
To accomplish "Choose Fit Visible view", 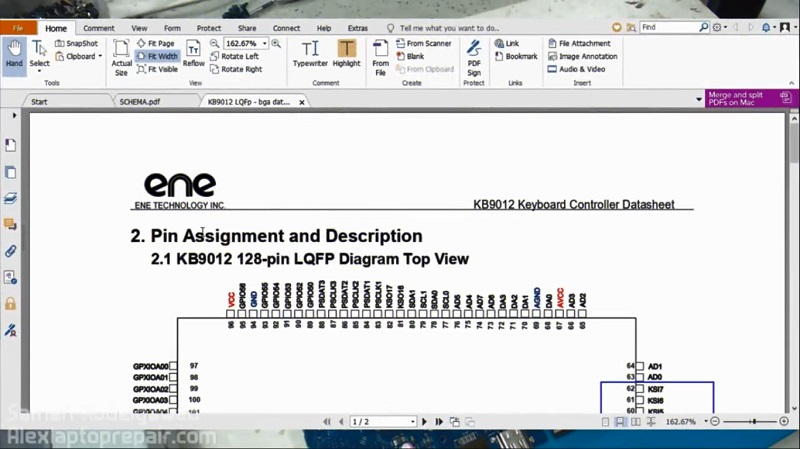I will pos(157,69).
